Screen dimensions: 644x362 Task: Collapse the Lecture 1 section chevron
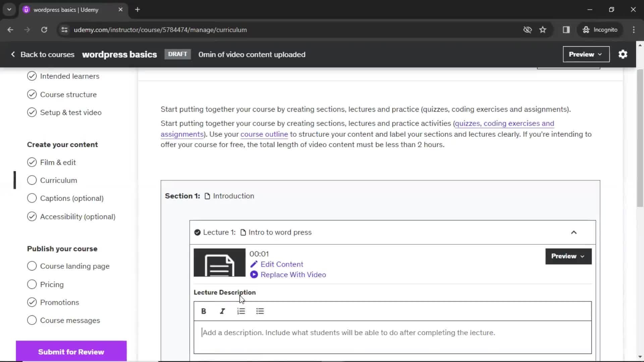click(x=574, y=233)
